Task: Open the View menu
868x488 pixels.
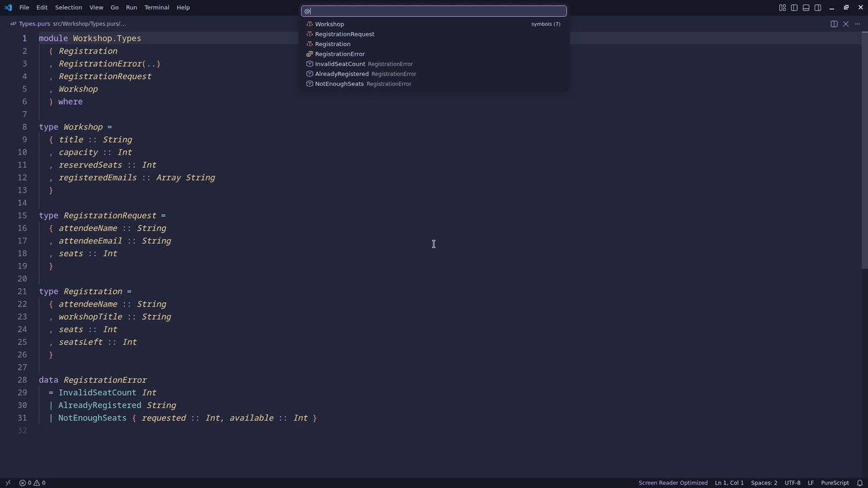Action: click(96, 7)
